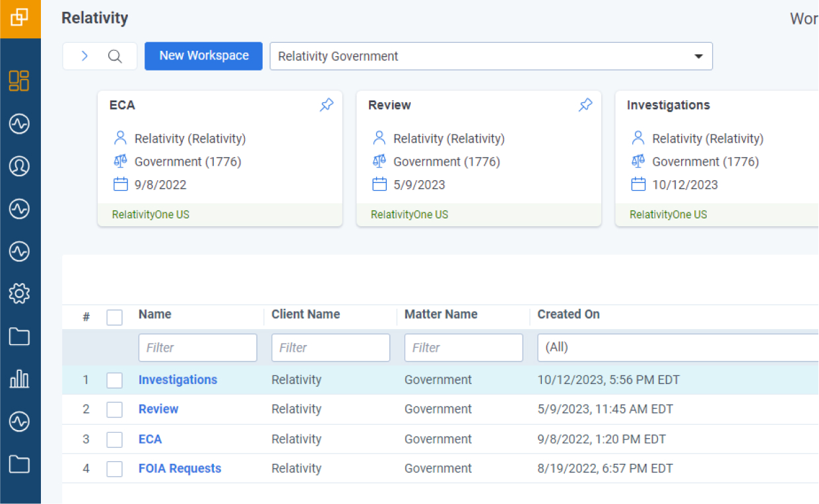Open the bar chart reports icon
Screen dimensions: 819x504
[19, 379]
